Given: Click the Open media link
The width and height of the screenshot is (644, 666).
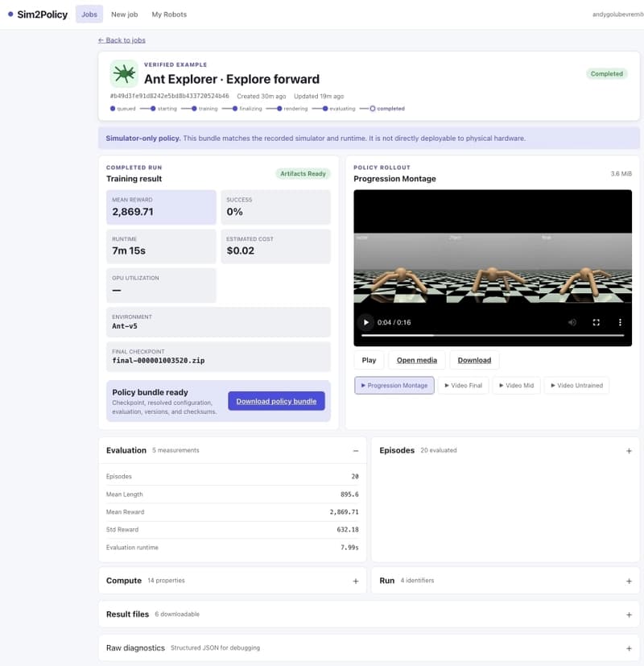Looking at the screenshot, I should (x=417, y=360).
